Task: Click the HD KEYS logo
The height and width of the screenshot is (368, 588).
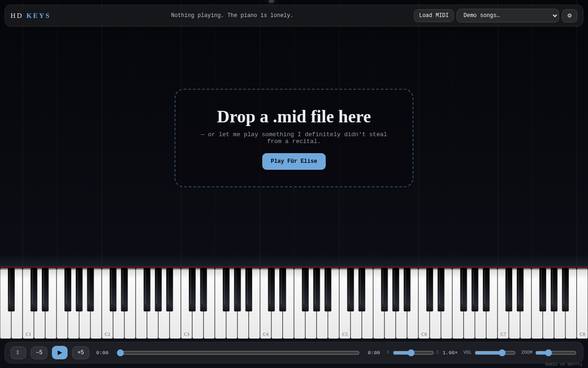Action: (x=30, y=16)
